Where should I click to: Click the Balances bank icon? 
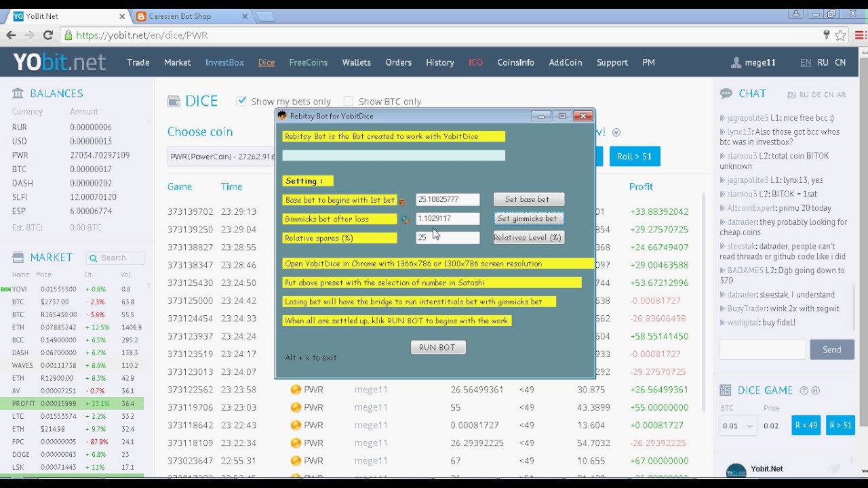point(18,94)
